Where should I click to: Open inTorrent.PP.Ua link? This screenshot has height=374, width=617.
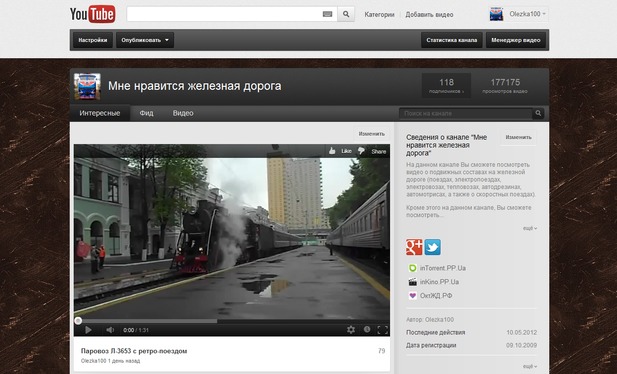coord(443,268)
